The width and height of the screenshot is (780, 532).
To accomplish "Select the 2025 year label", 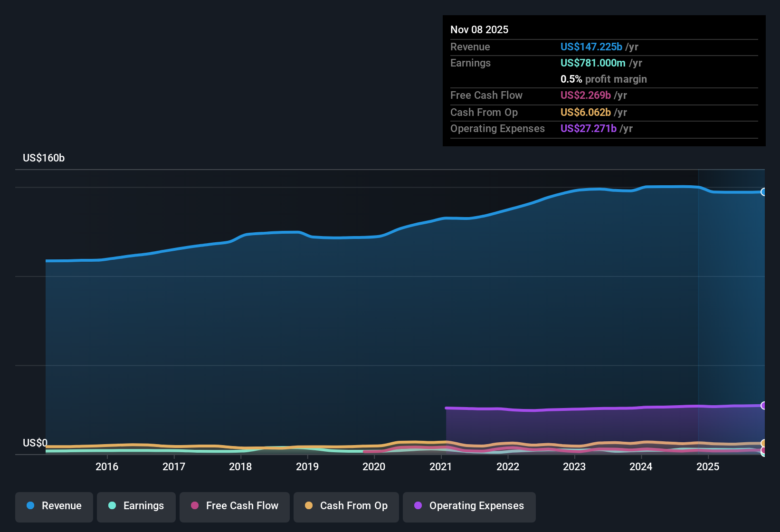I will [708, 466].
